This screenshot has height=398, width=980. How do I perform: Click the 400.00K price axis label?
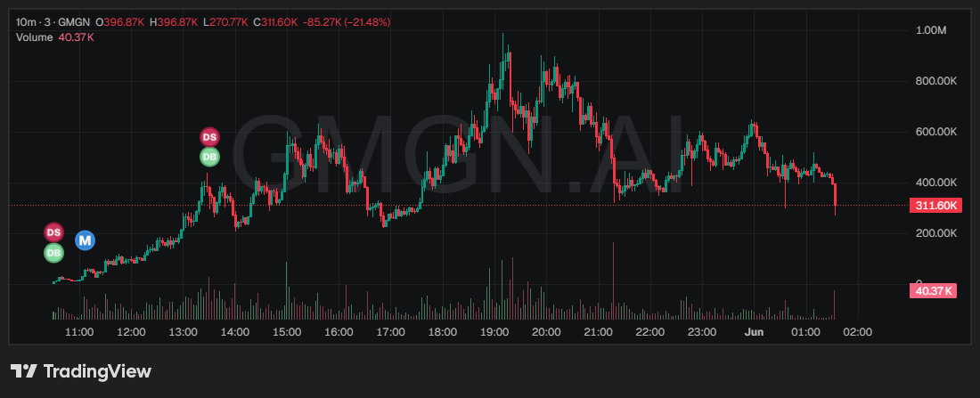[936, 182]
